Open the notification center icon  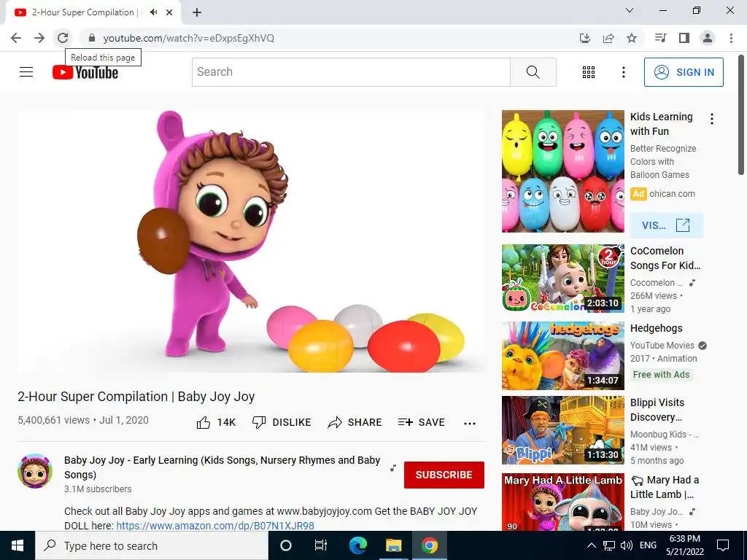723,545
